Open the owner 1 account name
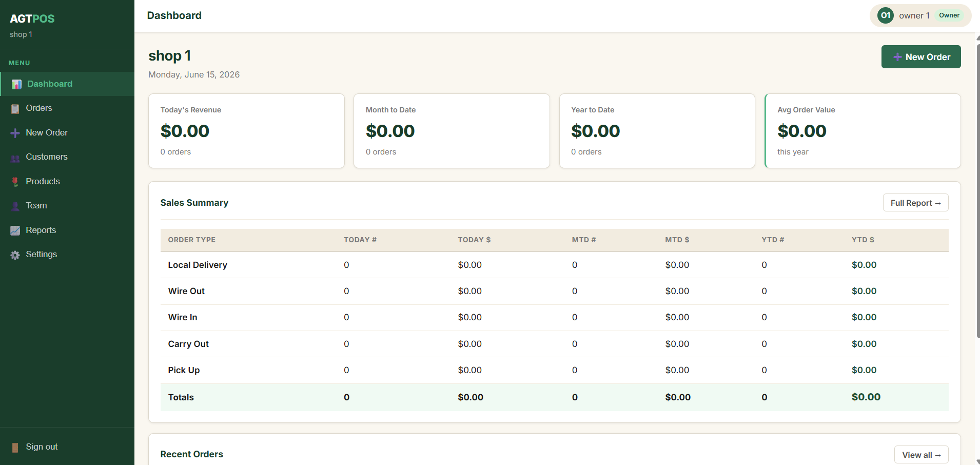Screen dimensions: 980x465 click(914, 15)
